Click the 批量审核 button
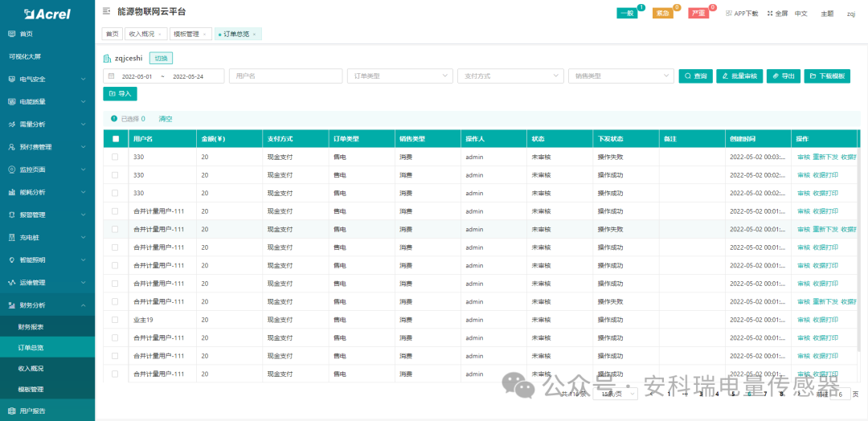The height and width of the screenshot is (421, 868). pos(739,76)
